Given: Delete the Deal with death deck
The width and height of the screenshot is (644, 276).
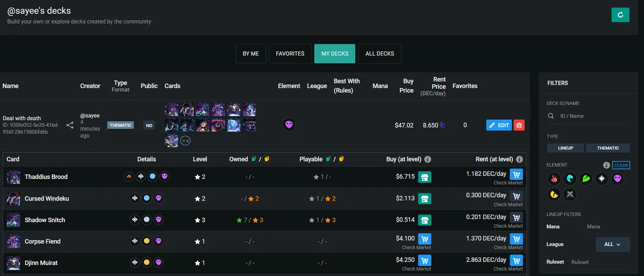Looking at the screenshot, I should click(x=519, y=125).
